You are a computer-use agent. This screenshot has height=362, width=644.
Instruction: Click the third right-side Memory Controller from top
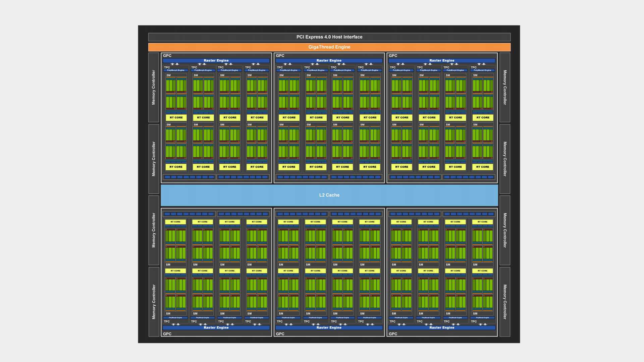coord(505,230)
